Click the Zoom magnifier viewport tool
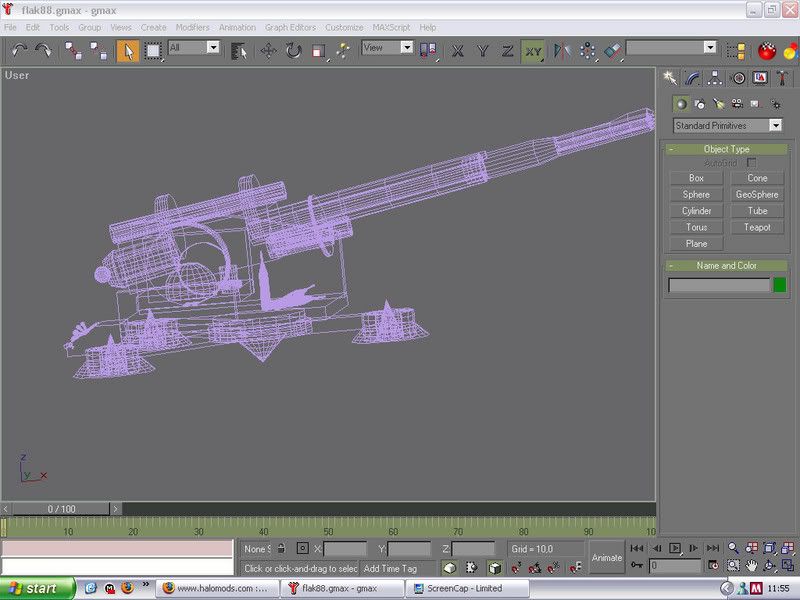The height and width of the screenshot is (600, 800). coord(733,548)
